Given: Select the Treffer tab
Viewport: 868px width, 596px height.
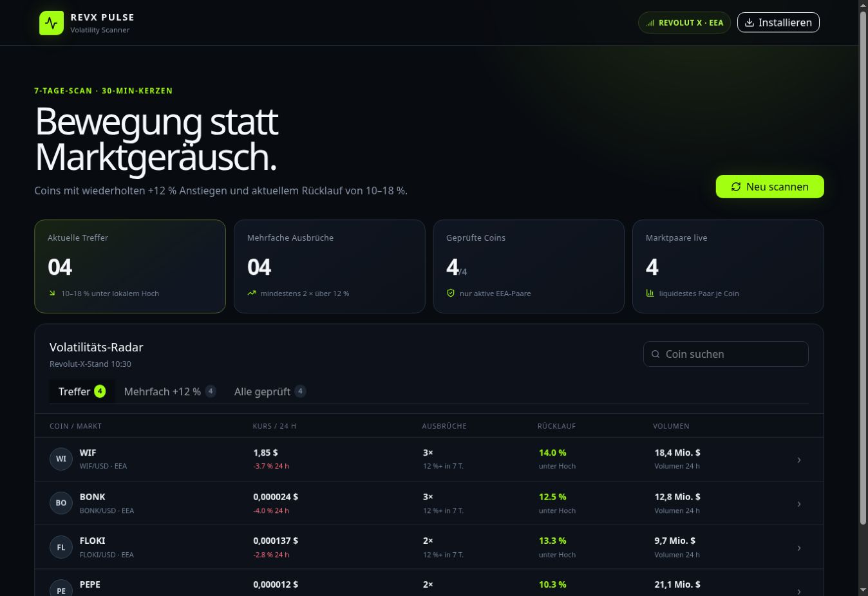Looking at the screenshot, I should pyautogui.click(x=82, y=391).
